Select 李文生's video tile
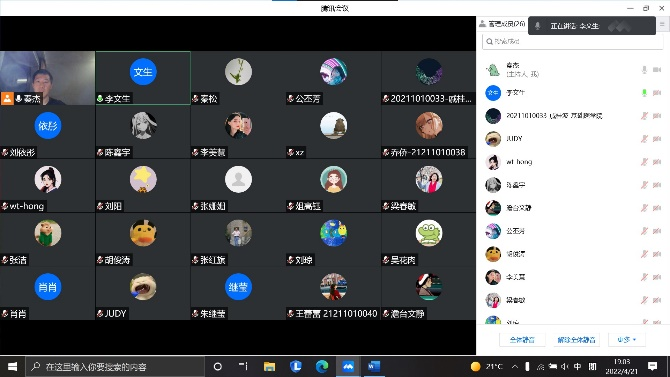670x377 pixels. point(143,78)
